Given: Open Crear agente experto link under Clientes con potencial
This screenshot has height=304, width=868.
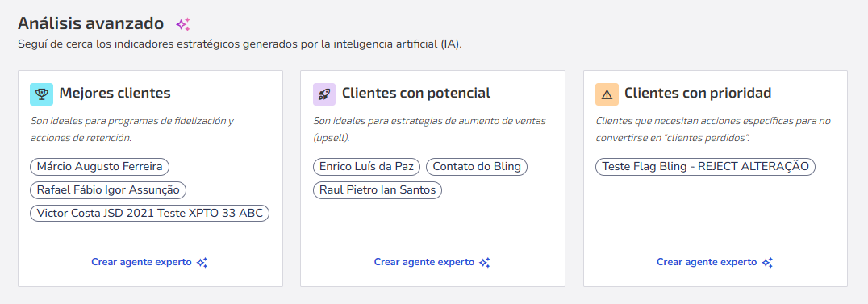Looking at the screenshot, I should (424, 262).
